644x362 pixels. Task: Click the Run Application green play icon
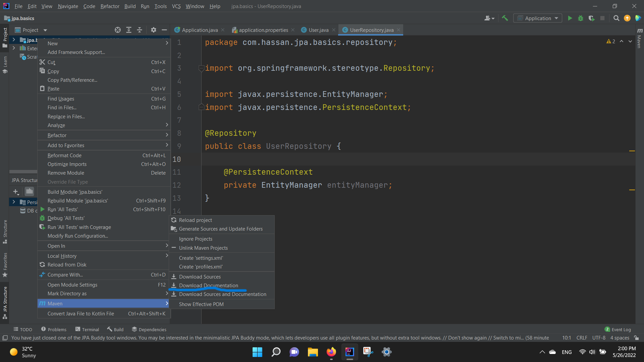[570, 18]
